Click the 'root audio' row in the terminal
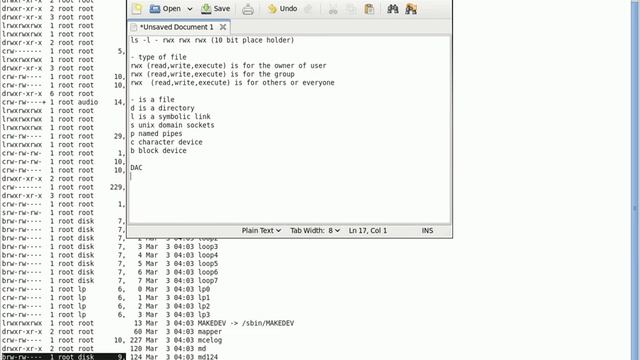 tap(63, 102)
